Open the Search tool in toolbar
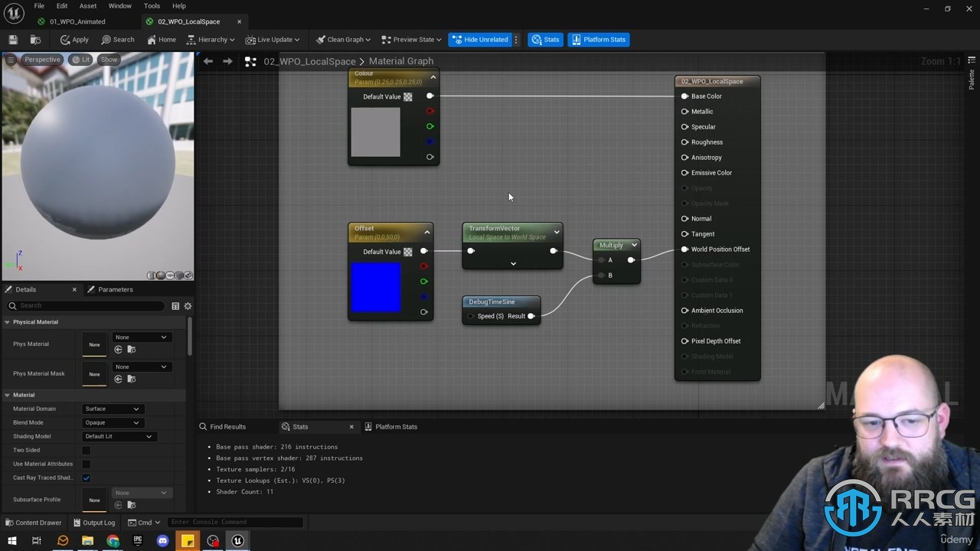The image size is (980, 551). [118, 40]
